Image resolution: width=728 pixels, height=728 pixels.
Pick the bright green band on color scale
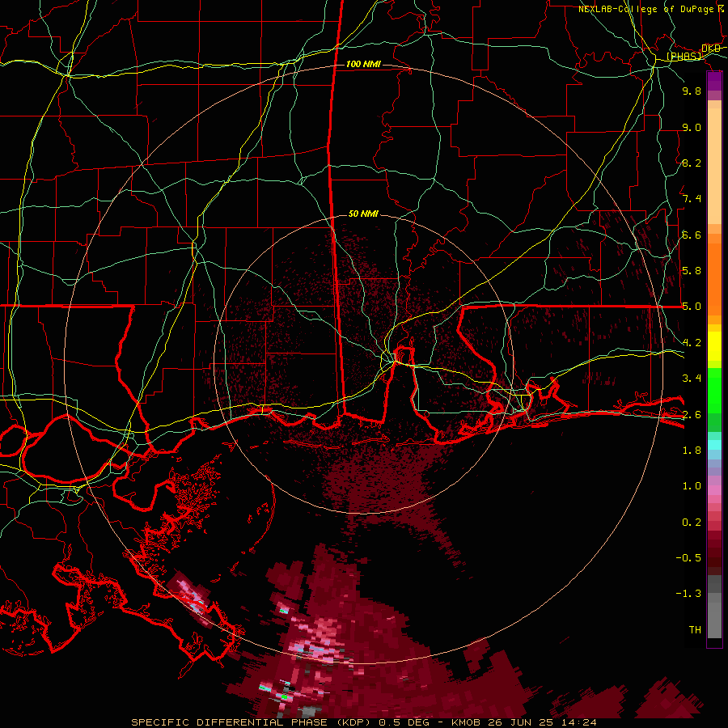click(714, 391)
